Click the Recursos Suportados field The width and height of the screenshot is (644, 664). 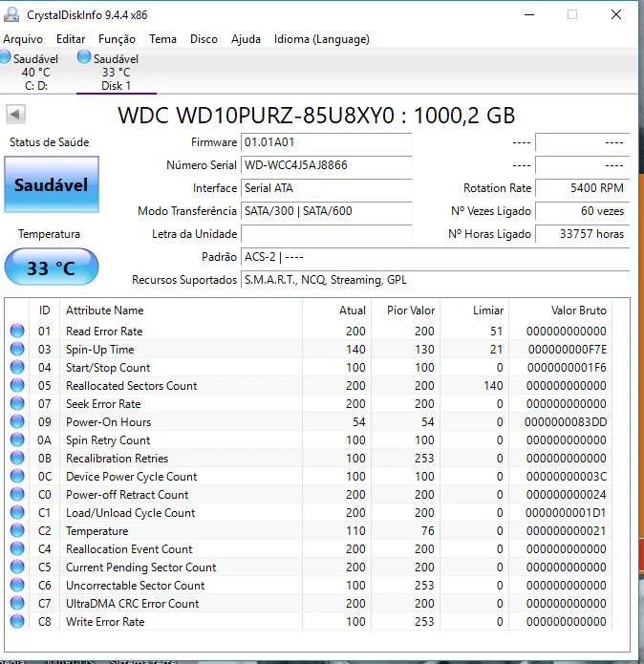tap(436, 280)
